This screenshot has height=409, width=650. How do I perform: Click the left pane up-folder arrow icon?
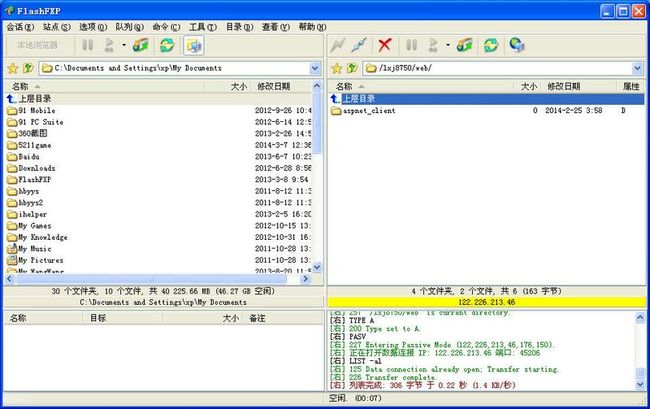tap(28, 68)
